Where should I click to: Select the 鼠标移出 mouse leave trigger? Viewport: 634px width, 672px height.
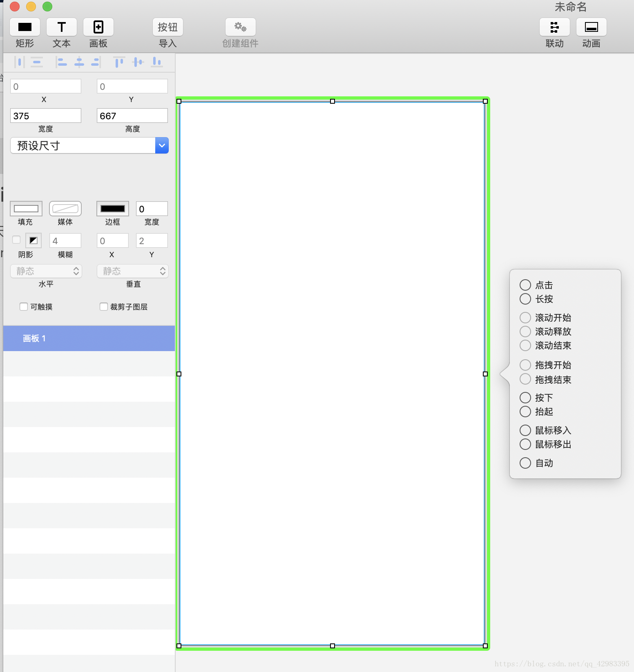point(525,444)
